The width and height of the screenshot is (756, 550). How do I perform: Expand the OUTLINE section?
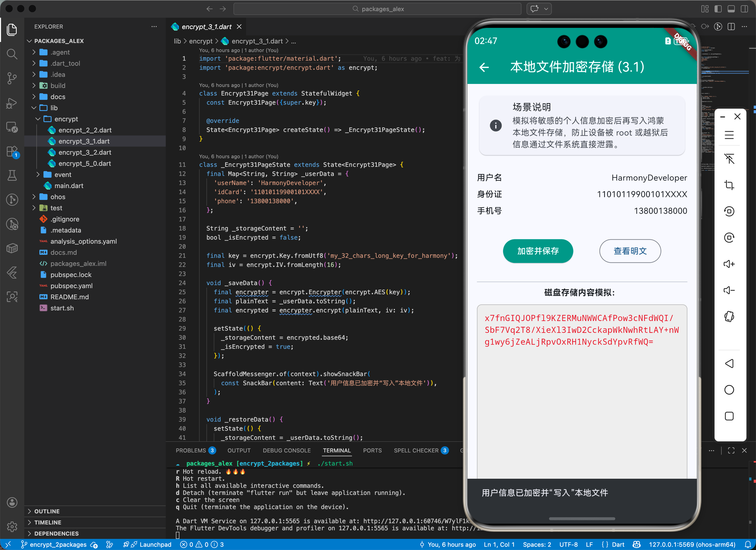47,511
